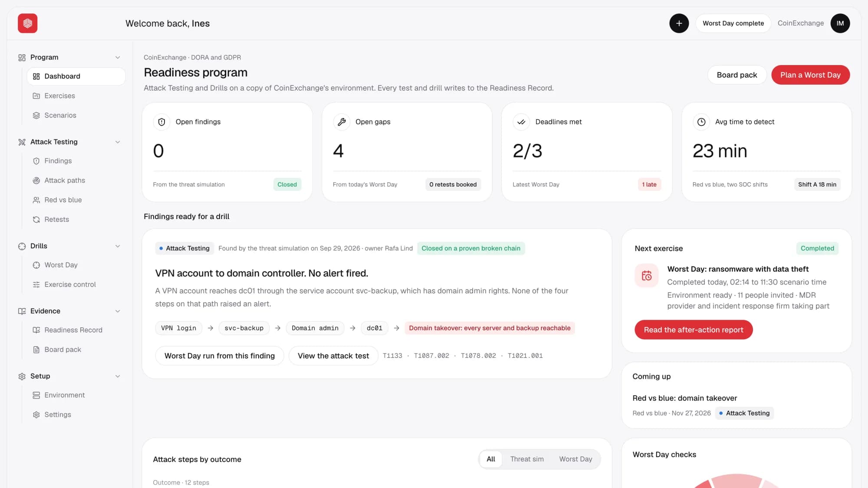Open the IM user avatar
Viewport: 868px width, 488px height.
tap(840, 23)
